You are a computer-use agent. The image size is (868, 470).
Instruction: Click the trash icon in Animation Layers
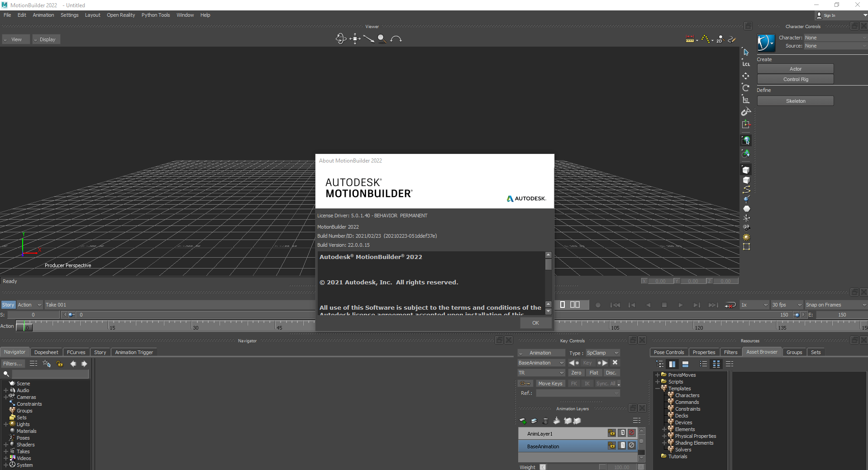tap(545, 421)
